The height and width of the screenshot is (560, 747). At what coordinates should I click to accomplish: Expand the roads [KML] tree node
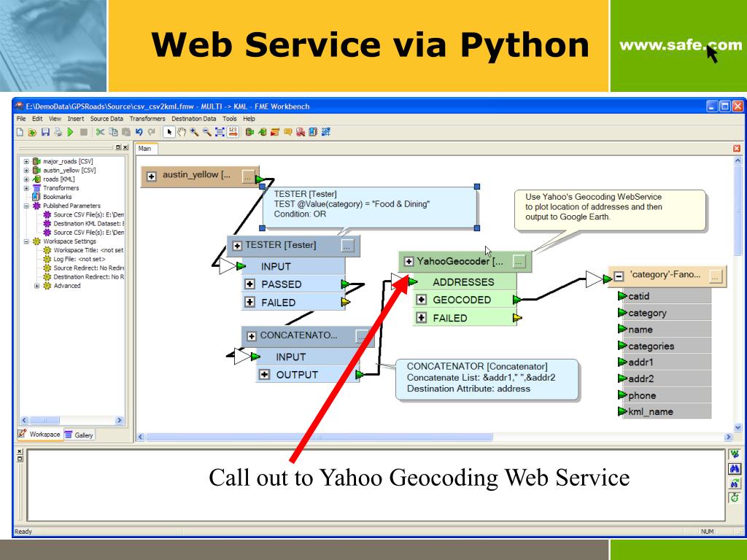point(27,179)
